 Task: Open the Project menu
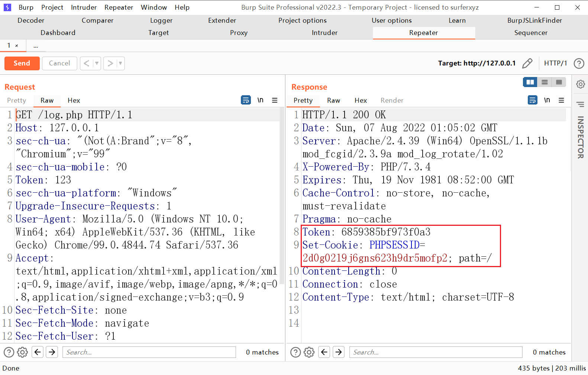click(x=52, y=7)
